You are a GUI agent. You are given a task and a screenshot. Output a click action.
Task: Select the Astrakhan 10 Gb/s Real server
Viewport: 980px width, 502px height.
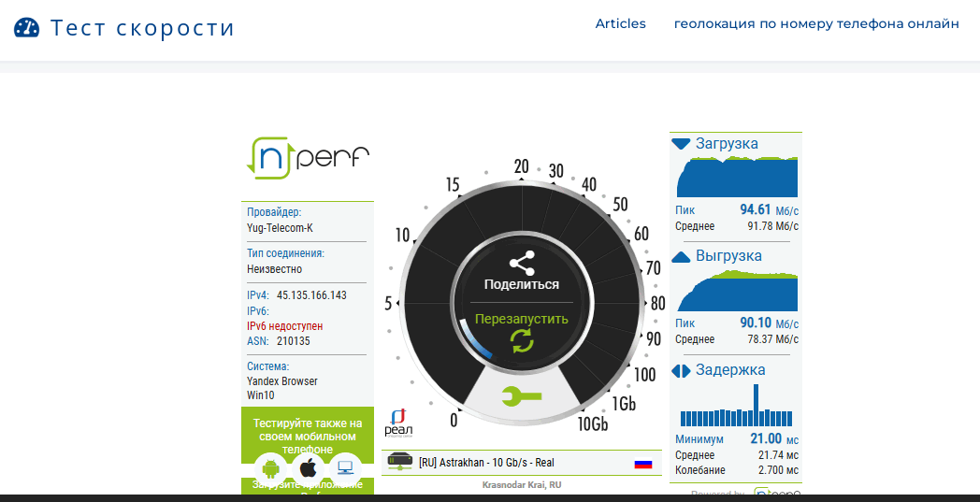pos(521,463)
